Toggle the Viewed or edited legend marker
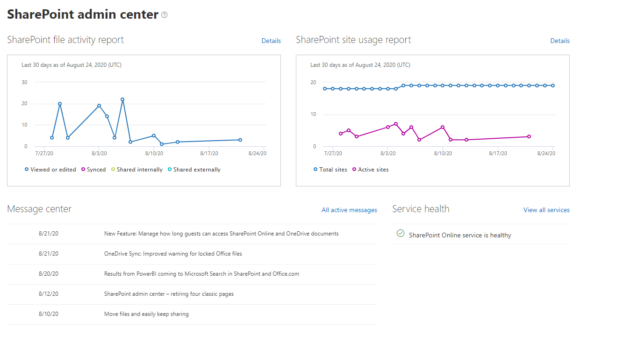623x364 pixels. (27, 170)
